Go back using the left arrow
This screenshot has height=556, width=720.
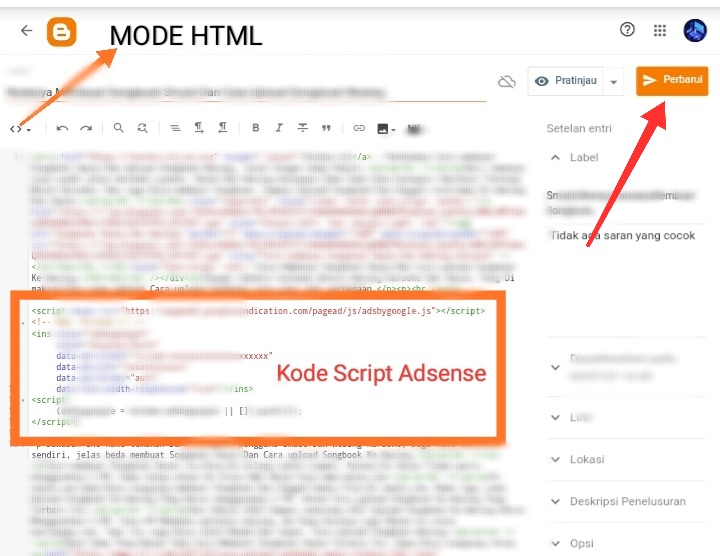(x=27, y=31)
